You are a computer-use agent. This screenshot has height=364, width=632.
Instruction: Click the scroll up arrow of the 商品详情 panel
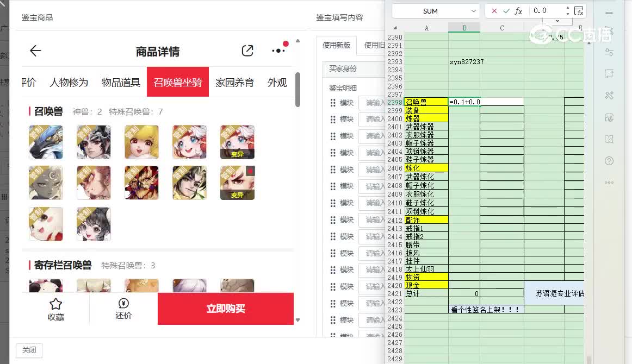click(x=298, y=41)
